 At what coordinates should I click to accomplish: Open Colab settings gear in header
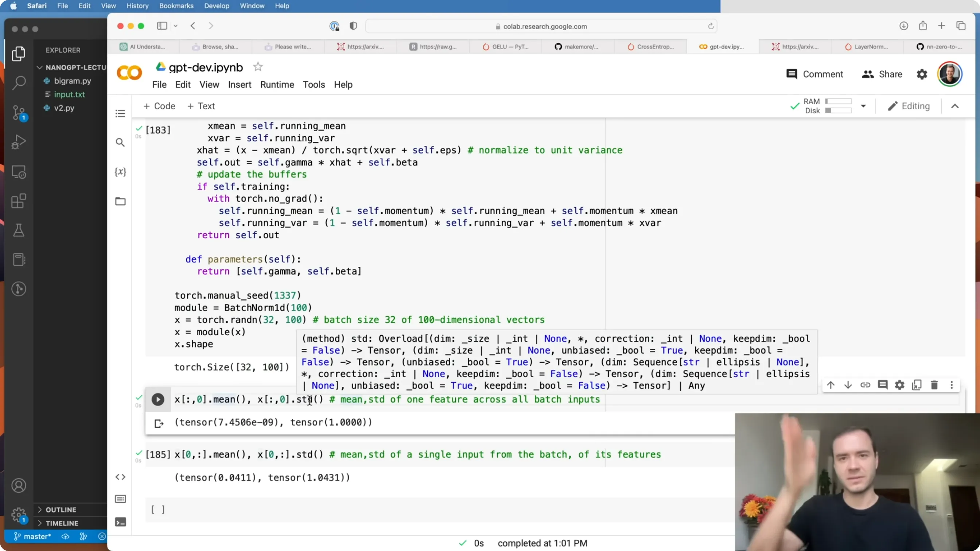(x=922, y=74)
